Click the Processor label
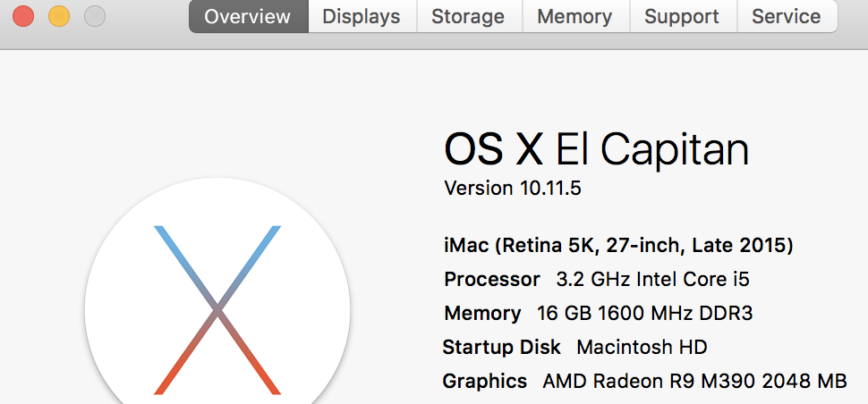This screenshot has height=404, width=868. click(492, 280)
